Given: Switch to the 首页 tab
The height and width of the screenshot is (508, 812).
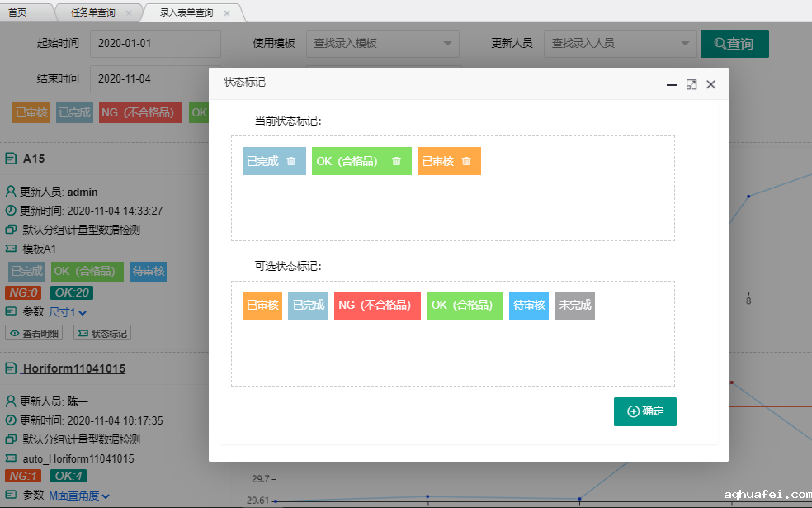Looking at the screenshot, I should coord(18,12).
